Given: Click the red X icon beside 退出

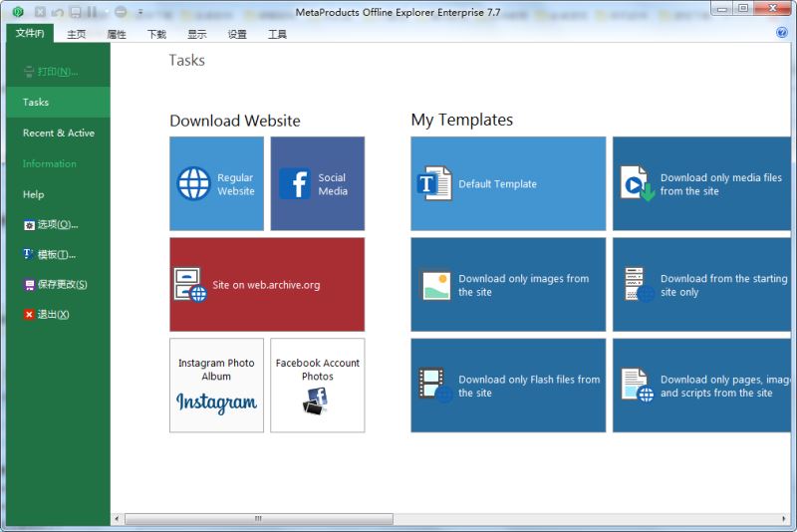Looking at the screenshot, I should (x=29, y=315).
